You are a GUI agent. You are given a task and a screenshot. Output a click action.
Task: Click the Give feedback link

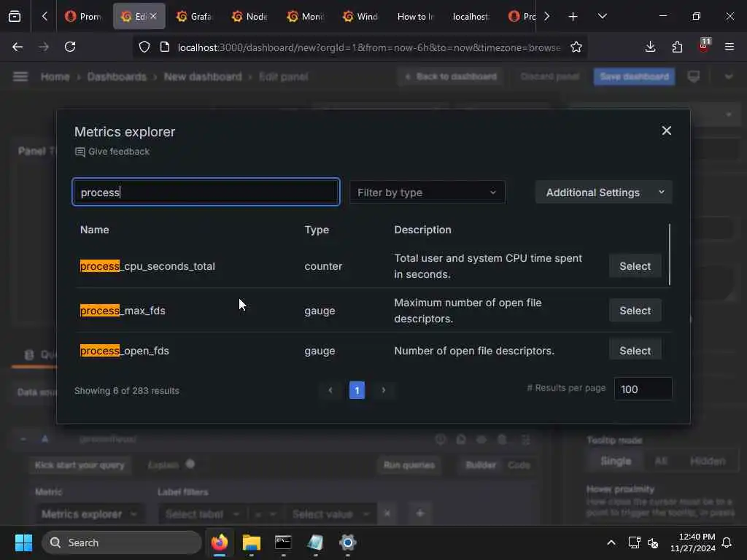pyautogui.click(x=112, y=152)
